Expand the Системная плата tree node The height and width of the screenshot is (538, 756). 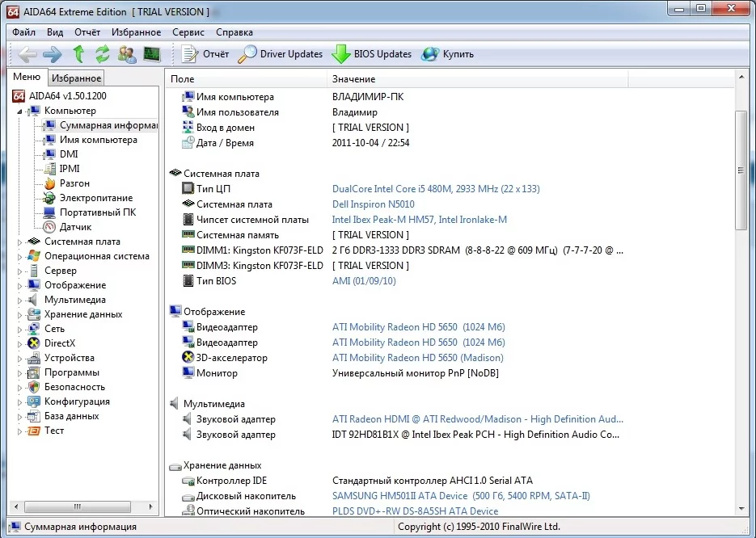[19, 242]
